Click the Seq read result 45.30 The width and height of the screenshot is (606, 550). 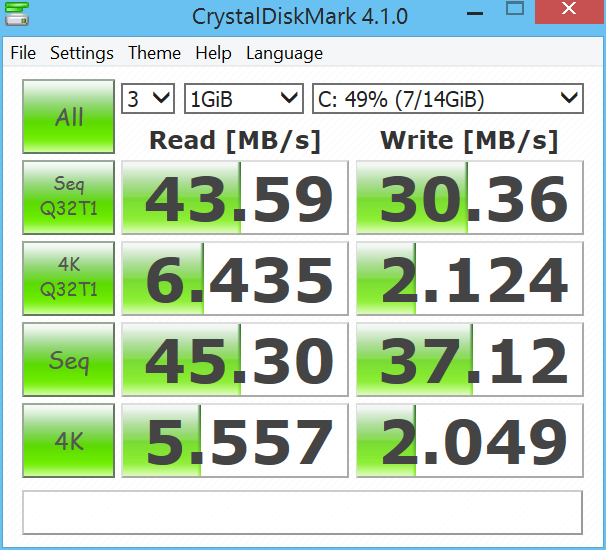pos(235,359)
